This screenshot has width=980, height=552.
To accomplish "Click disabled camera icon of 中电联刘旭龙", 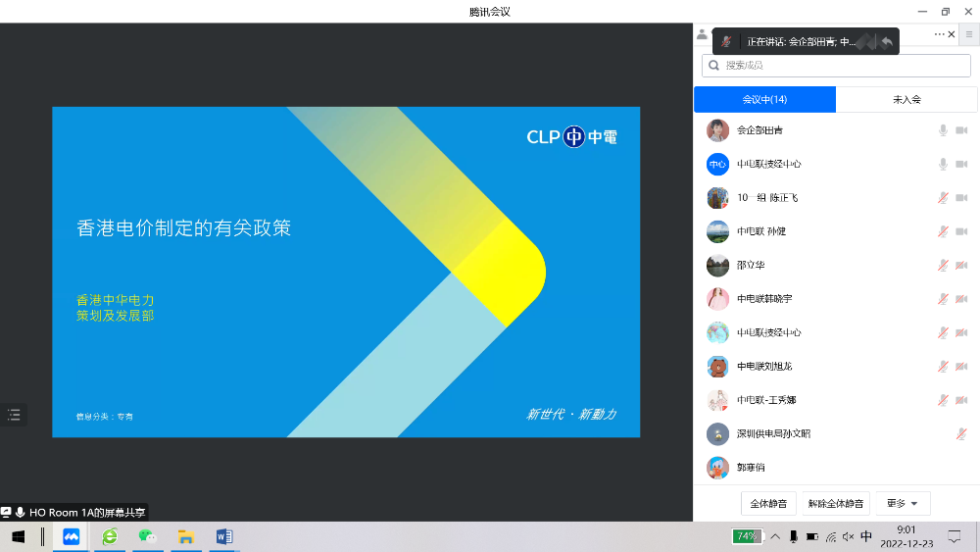I will click(961, 367).
